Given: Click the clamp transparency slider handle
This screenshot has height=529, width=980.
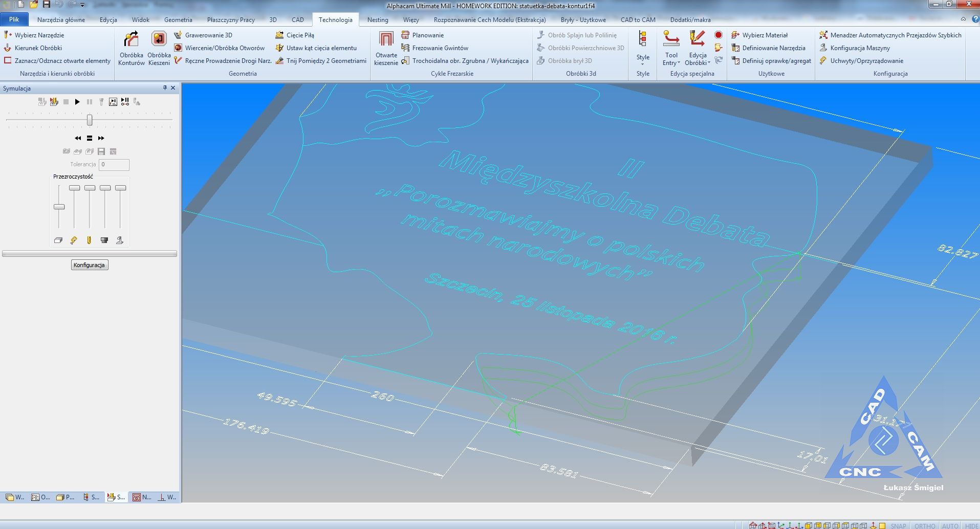Looking at the screenshot, I should pos(74,188).
